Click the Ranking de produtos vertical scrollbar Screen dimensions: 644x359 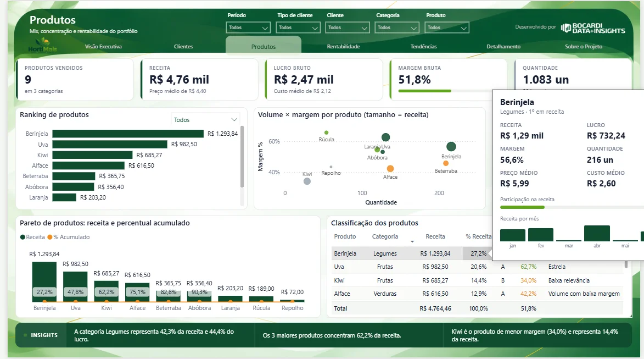(242, 156)
